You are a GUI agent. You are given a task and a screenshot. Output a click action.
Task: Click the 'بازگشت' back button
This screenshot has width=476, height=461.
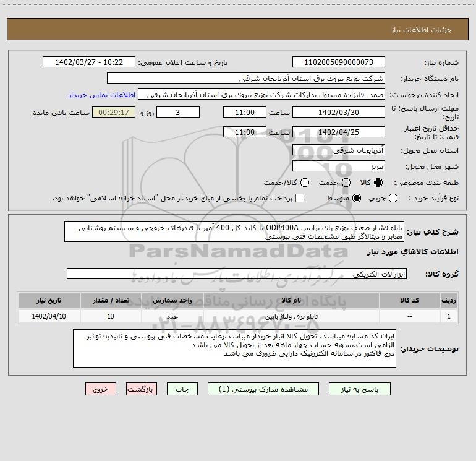point(142,389)
